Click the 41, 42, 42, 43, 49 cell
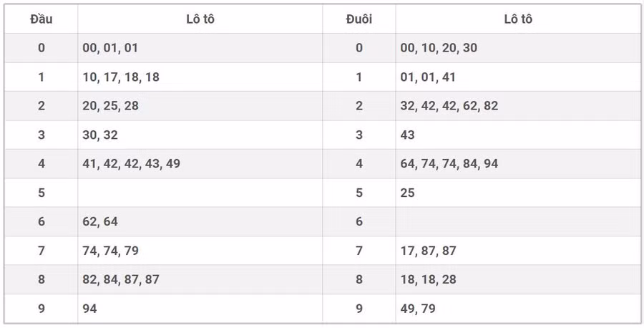 click(131, 164)
